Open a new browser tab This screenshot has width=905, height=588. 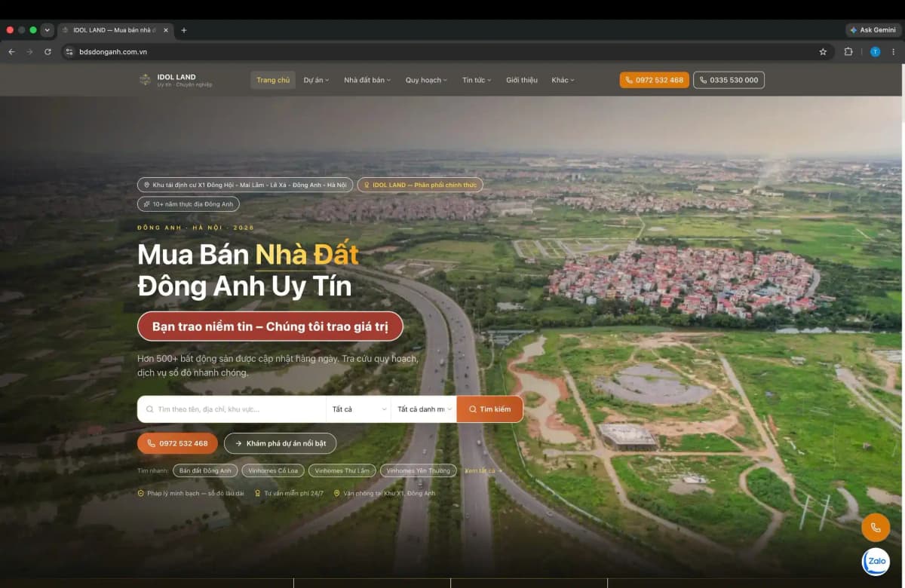[183, 30]
